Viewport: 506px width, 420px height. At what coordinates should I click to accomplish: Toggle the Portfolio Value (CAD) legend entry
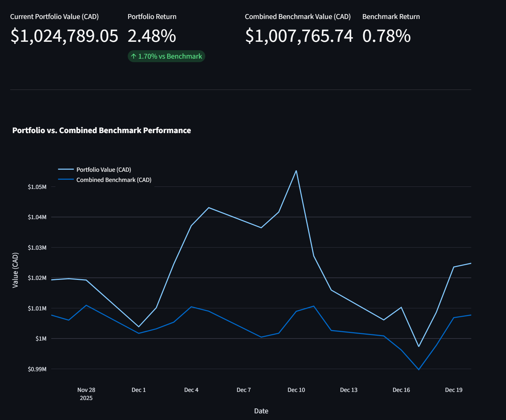[x=104, y=170]
